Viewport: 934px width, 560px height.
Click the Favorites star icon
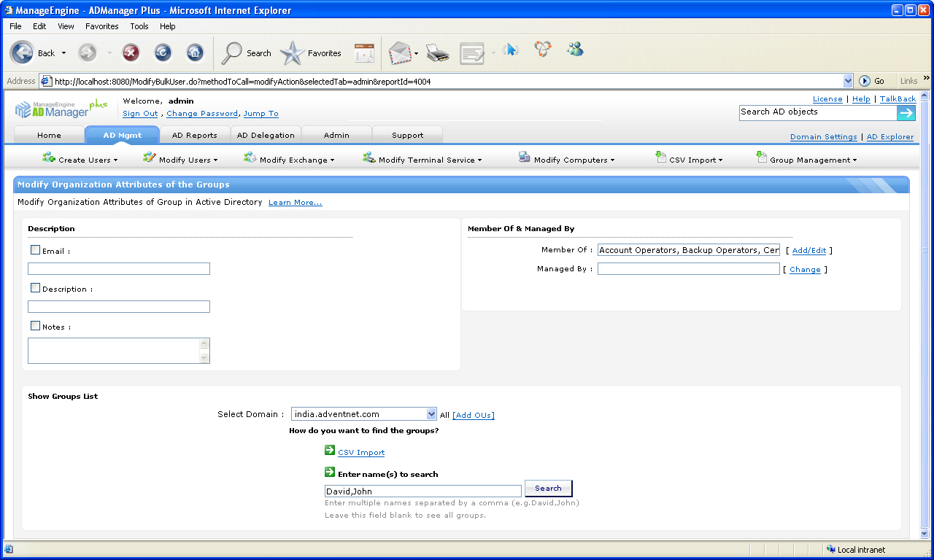(x=293, y=52)
